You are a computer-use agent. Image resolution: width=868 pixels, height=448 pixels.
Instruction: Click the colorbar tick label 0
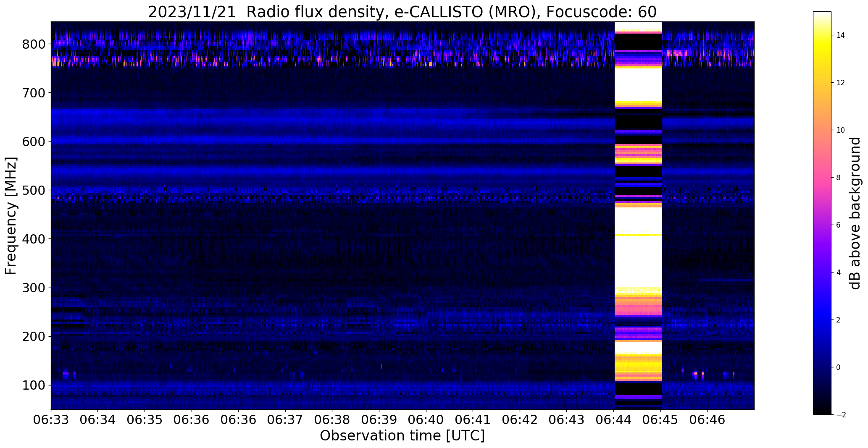coord(839,367)
